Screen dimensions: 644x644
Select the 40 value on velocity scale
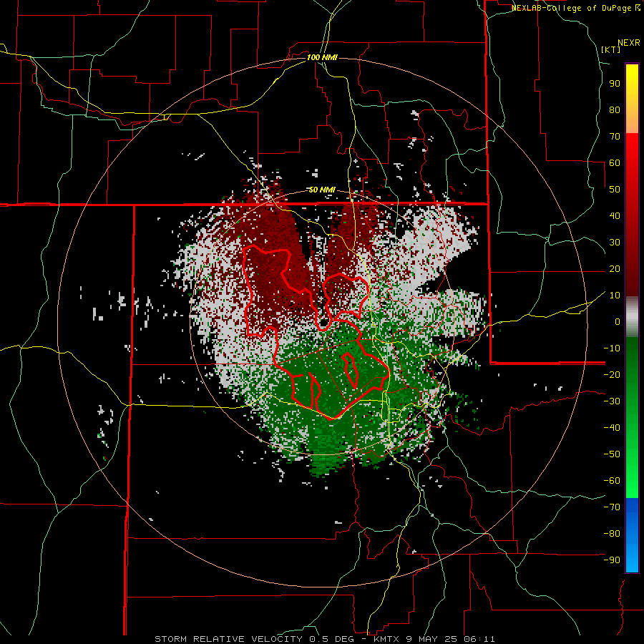point(615,216)
